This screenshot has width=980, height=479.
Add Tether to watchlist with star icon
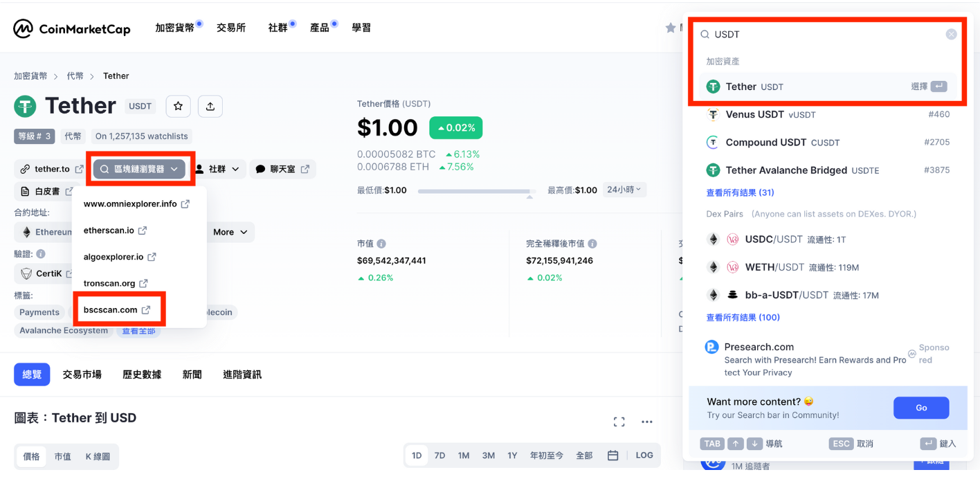[x=178, y=106]
